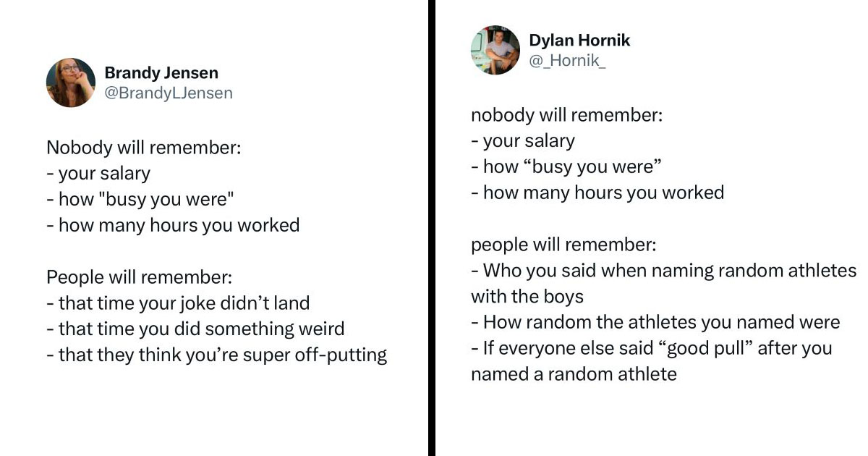This screenshot has height=456, width=868.
Task: Click 'named a random athlete' final line
Action: 574,374
